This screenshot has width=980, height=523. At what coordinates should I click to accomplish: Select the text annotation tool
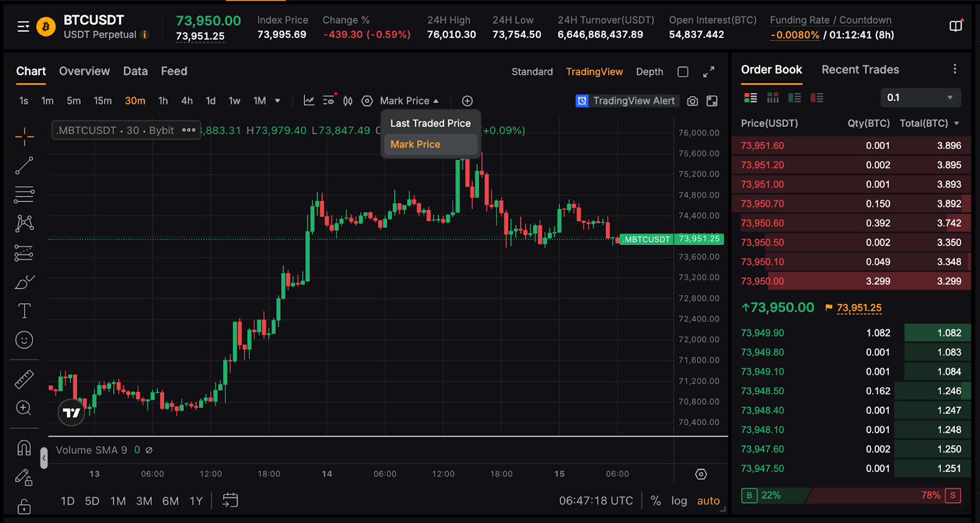pyautogui.click(x=24, y=311)
